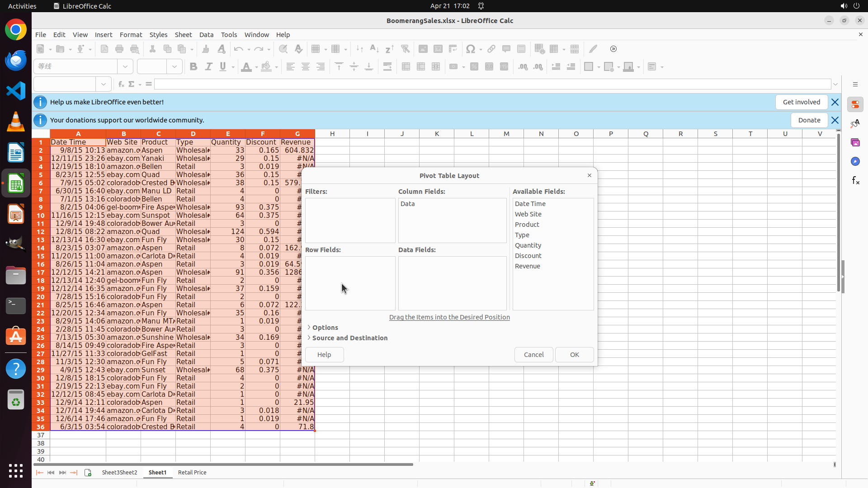The image size is (868, 488).
Task: Open the background color fill swatch
Action: click(x=266, y=67)
